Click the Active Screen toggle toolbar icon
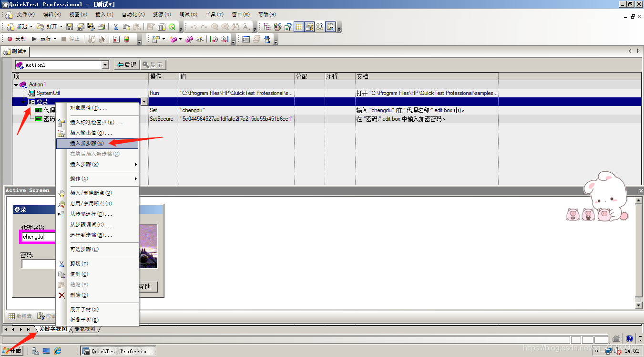 pyautogui.click(x=309, y=27)
